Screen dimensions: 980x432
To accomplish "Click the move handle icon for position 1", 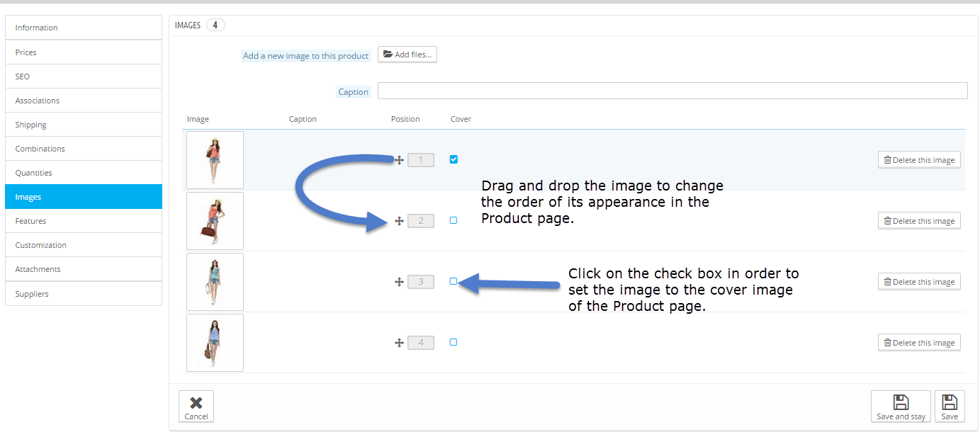I will pyautogui.click(x=399, y=160).
